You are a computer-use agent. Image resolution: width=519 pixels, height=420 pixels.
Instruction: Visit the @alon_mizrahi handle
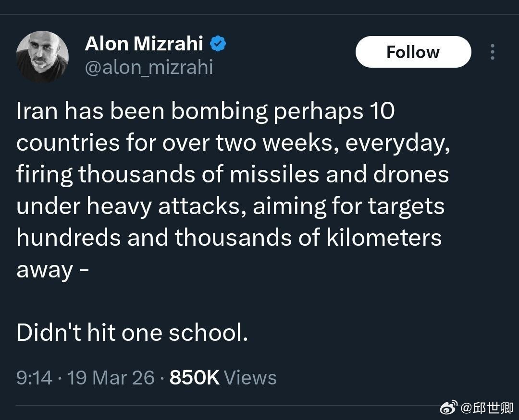(148, 67)
